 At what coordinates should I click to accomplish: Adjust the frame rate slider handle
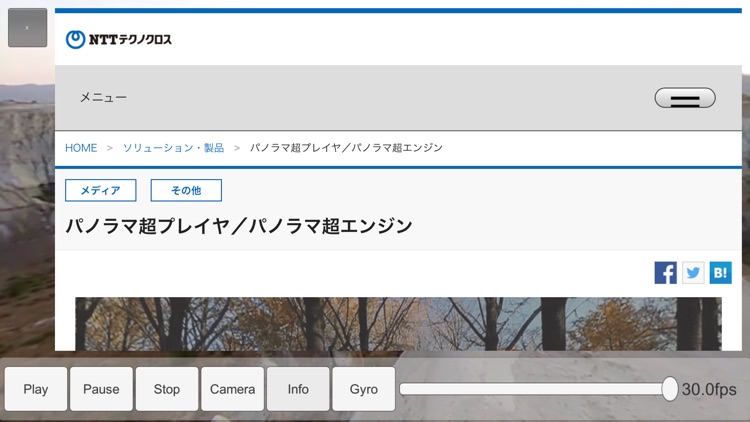click(670, 389)
